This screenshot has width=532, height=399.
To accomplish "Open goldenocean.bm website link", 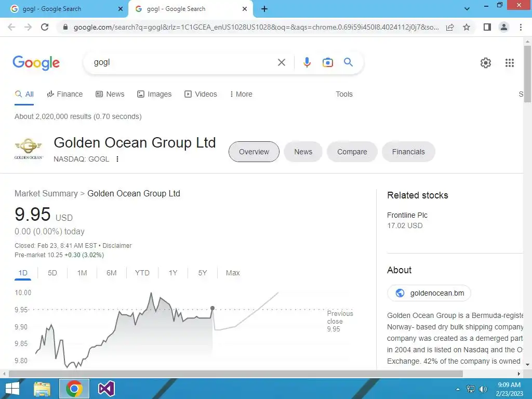I will click(x=429, y=293).
